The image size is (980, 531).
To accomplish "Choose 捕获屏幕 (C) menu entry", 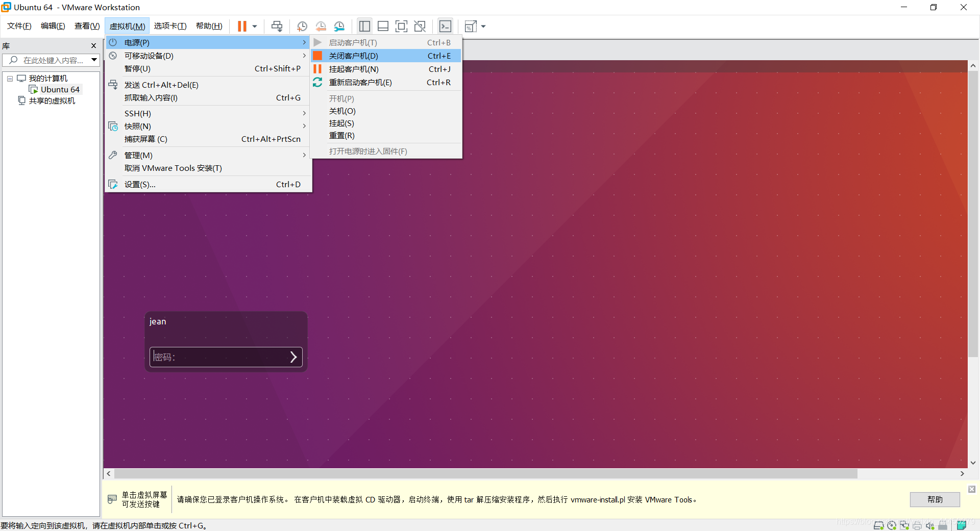I will [x=208, y=139].
